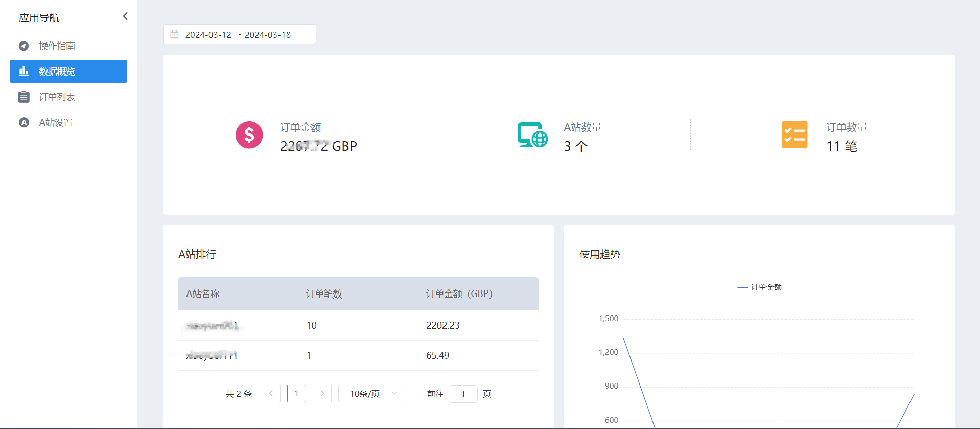The image size is (980, 429).
Task: Click the 11 笔 order count value
Action: [x=842, y=146]
